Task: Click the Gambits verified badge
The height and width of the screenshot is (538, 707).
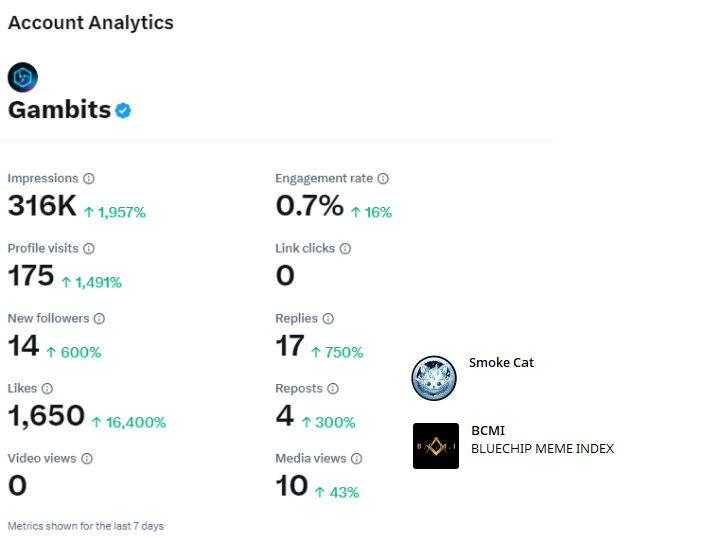Action: [x=123, y=110]
